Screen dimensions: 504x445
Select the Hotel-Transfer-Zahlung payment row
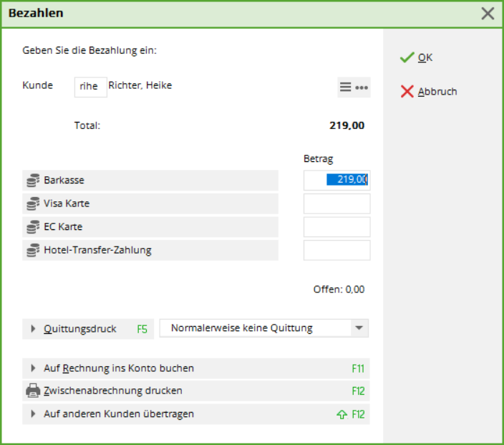pos(150,250)
